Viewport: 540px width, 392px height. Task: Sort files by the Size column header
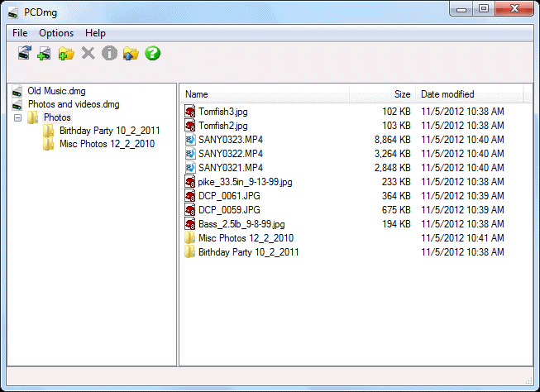point(382,94)
